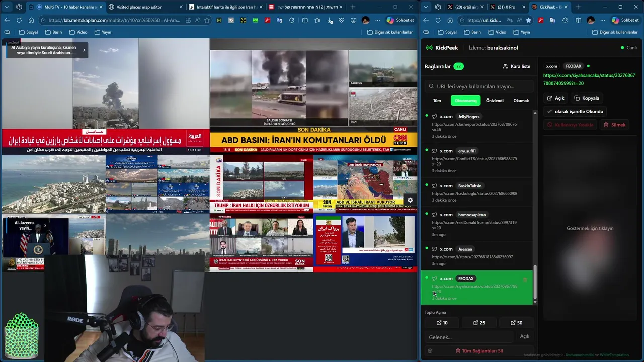Viewport: 644px width, 362px height.
Task: Open the homoosapienn x.com link entry
Action: [476, 224]
